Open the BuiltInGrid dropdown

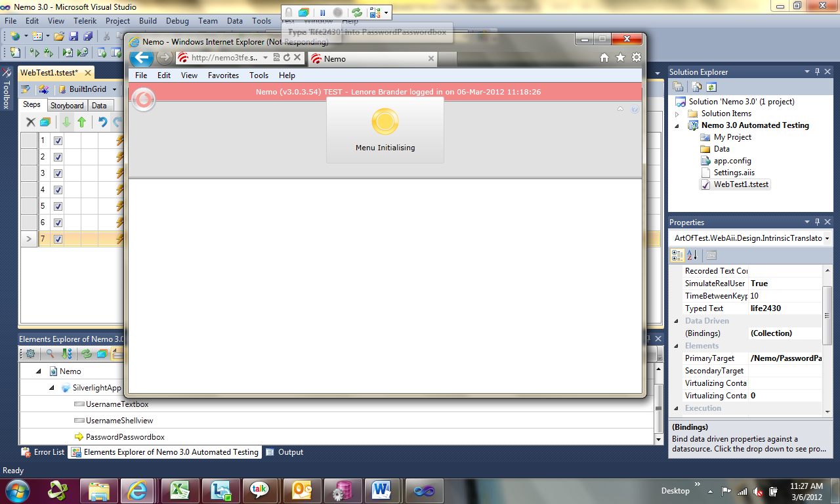click(114, 89)
